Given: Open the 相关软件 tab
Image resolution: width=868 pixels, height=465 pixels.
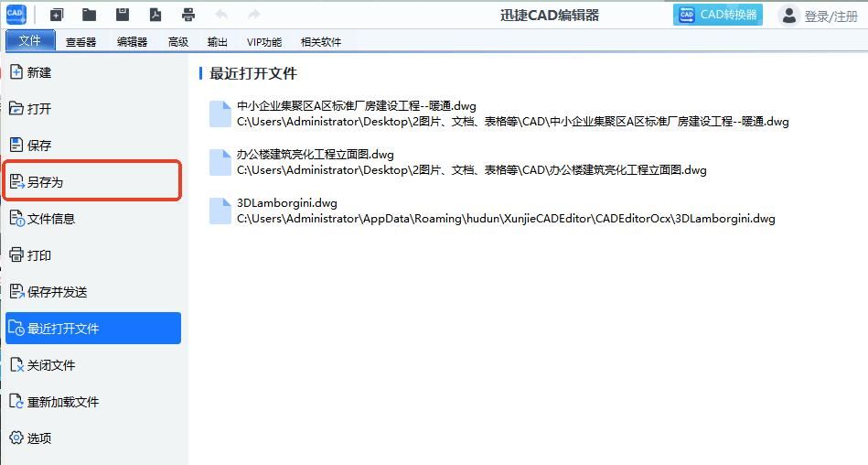Looking at the screenshot, I should (x=320, y=41).
